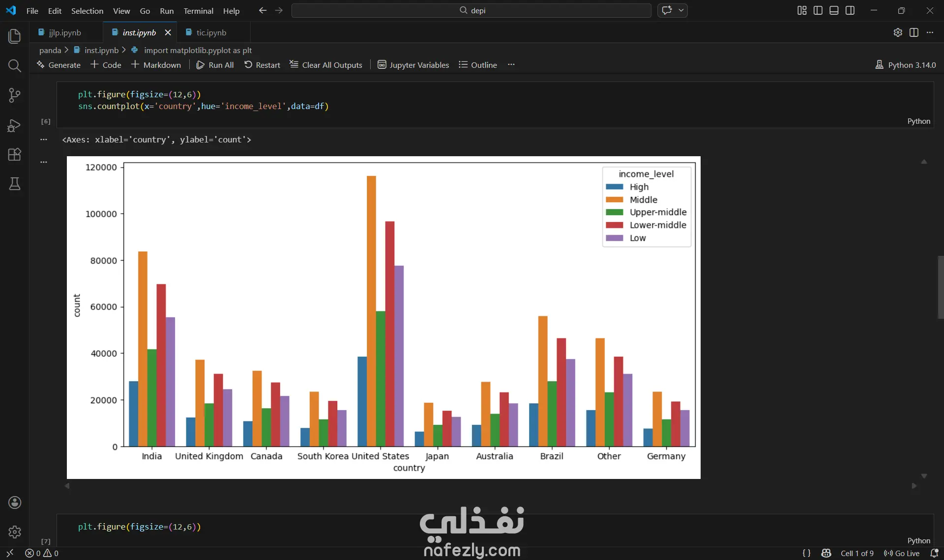The height and width of the screenshot is (560, 944).
Task: Open the Testing flask icon
Action: click(15, 184)
